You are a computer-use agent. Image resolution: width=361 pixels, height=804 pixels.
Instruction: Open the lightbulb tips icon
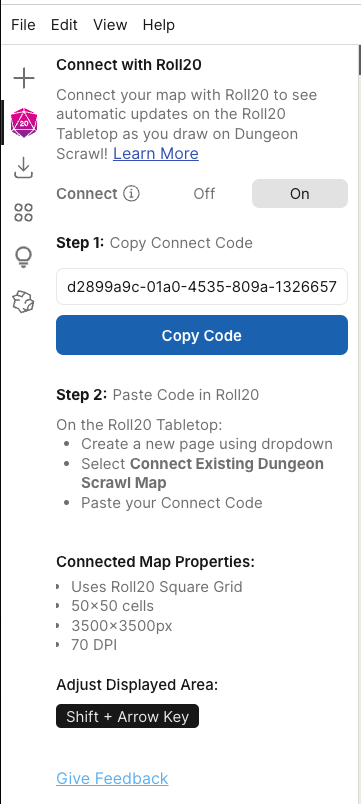pyautogui.click(x=24, y=257)
